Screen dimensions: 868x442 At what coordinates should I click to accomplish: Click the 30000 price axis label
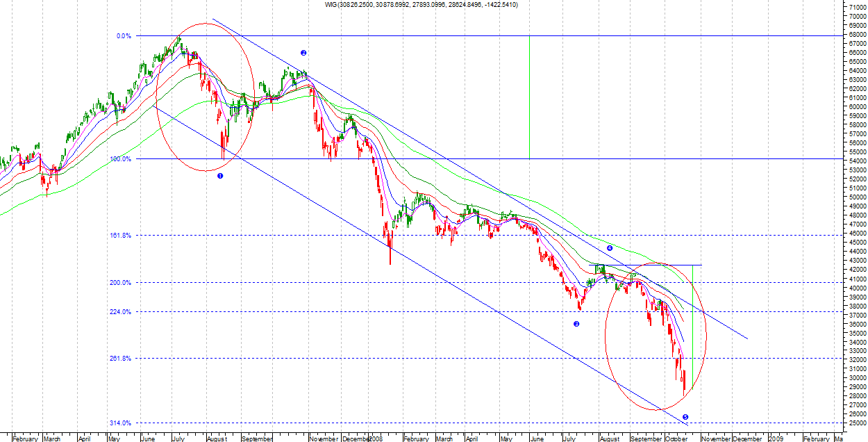(856, 377)
